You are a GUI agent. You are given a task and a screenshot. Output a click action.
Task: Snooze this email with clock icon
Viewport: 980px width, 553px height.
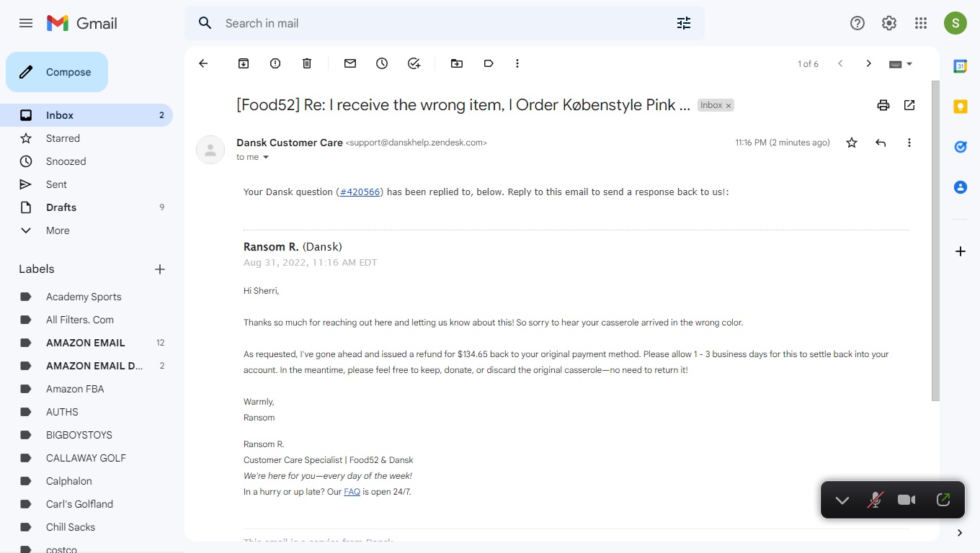pos(382,63)
